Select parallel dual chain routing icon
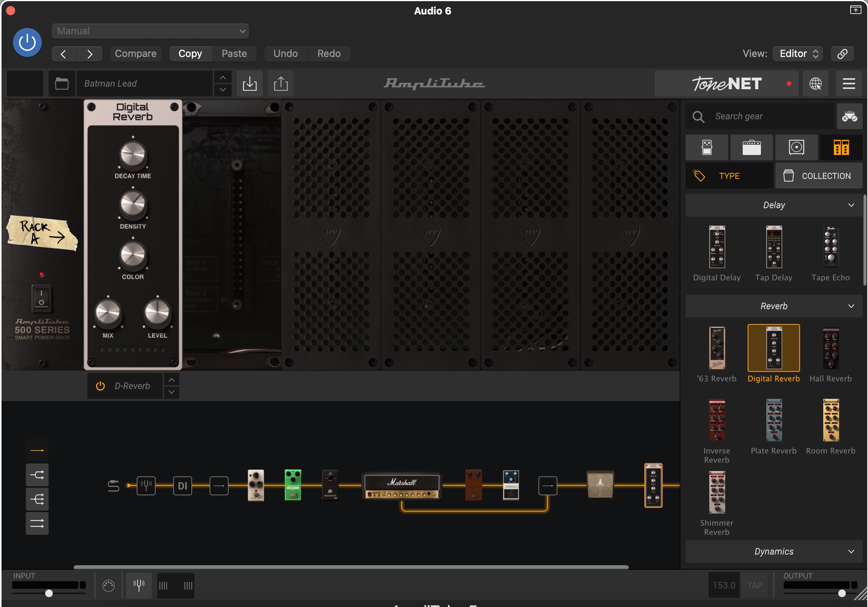868x607 pixels. click(x=37, y=523)
